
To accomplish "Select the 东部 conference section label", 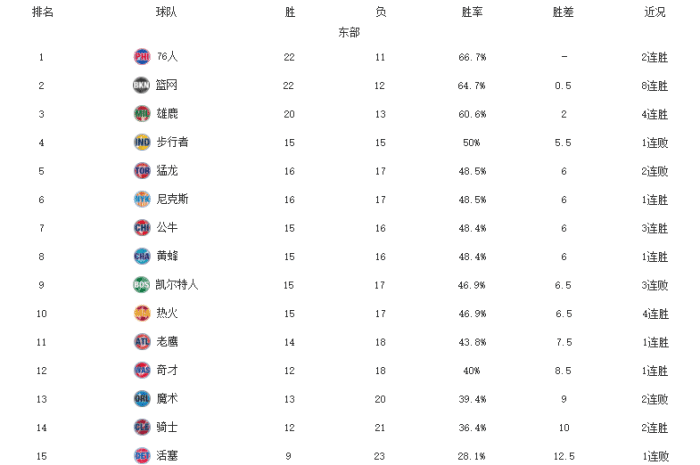I will point(349,32).
